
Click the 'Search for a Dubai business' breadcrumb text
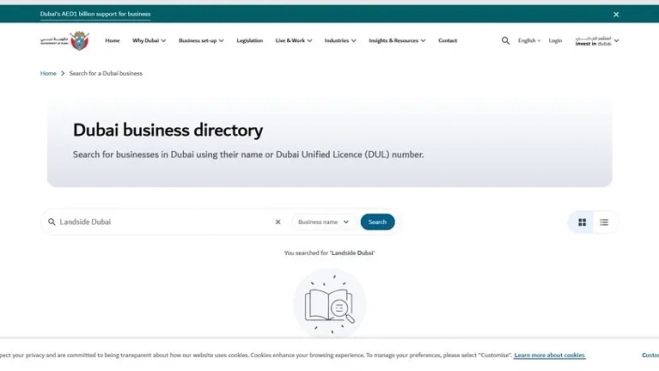coord(106,74)
